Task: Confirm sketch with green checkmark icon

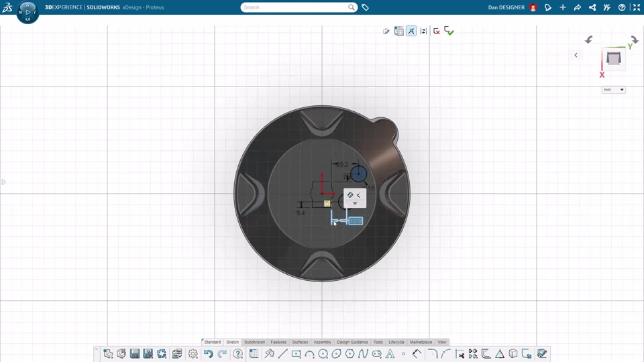Action: pyautogui.click(x=449, y=31)
